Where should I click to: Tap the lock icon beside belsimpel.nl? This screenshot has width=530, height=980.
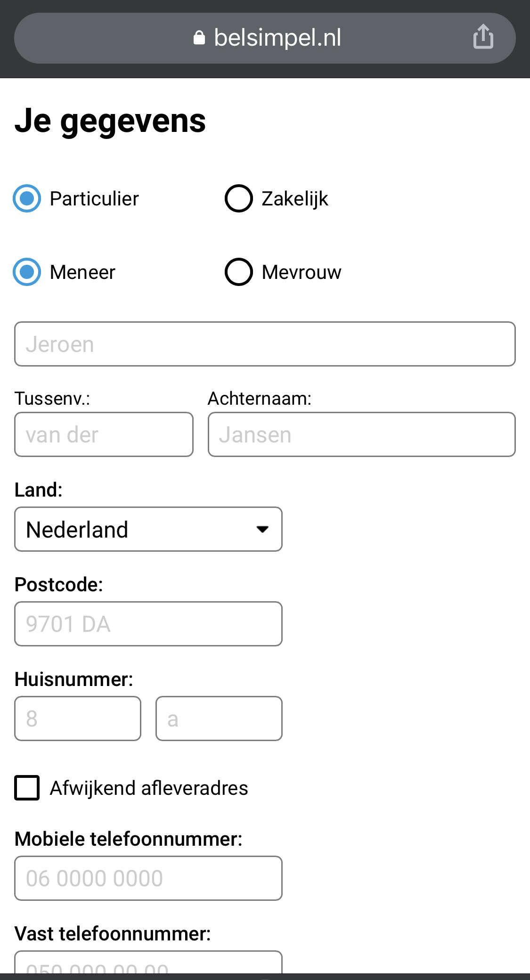tap(199, 38)
